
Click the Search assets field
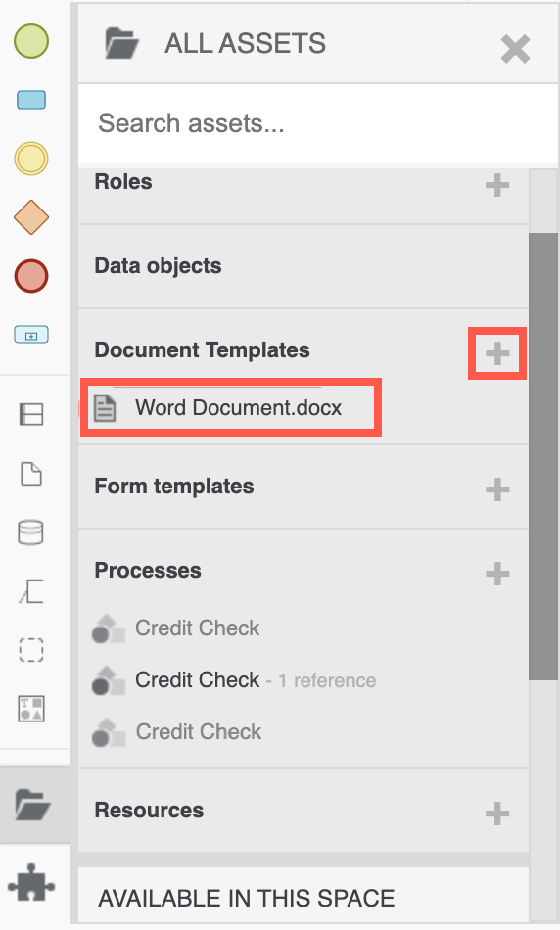click(318, 123)
